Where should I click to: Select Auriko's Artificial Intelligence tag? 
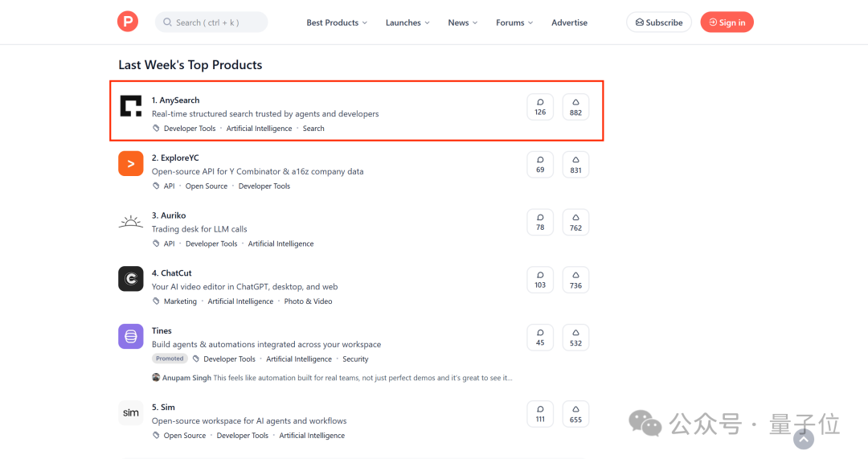coord(280,244)
